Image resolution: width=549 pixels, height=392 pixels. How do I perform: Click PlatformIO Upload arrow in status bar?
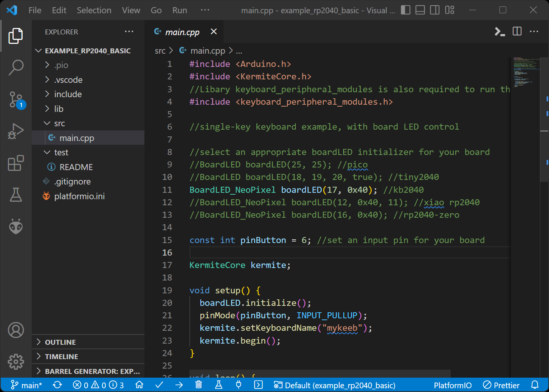(179, 385)
